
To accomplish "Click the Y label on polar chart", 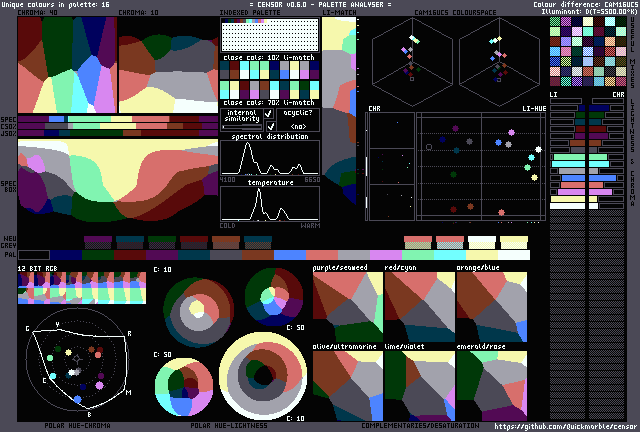I will 58,325.
